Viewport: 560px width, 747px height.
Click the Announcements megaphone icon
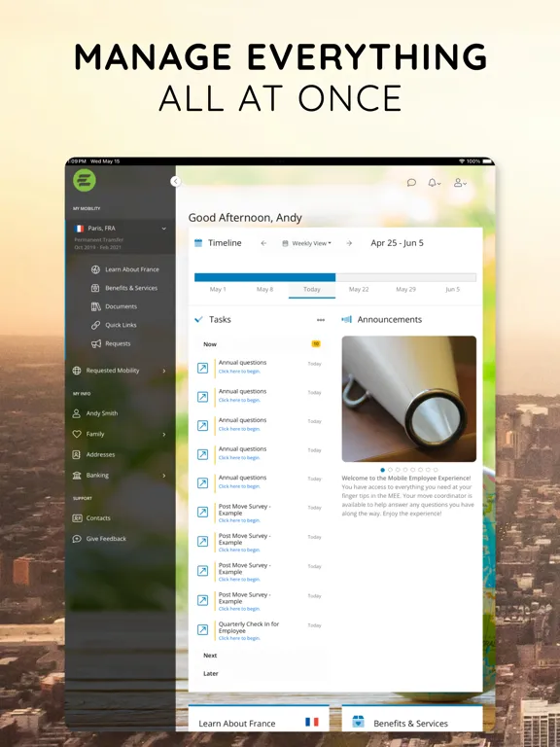(x=347, y=319)
